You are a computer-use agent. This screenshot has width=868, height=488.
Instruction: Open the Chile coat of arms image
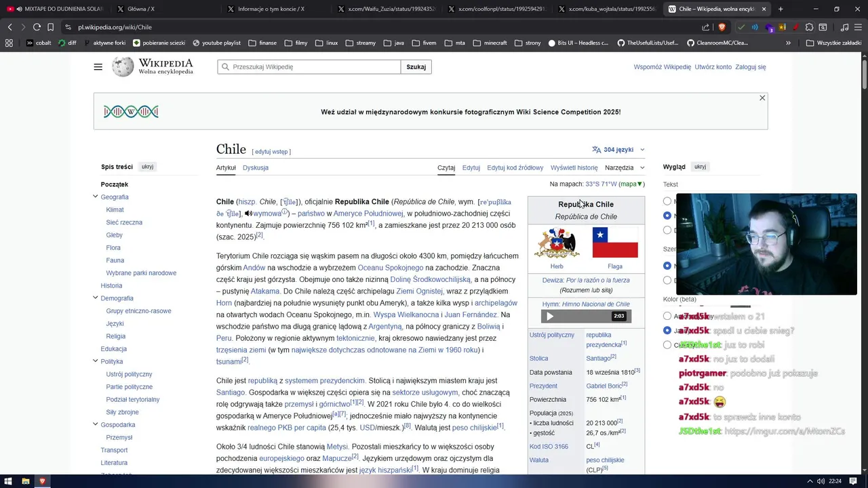pos(557,243)
